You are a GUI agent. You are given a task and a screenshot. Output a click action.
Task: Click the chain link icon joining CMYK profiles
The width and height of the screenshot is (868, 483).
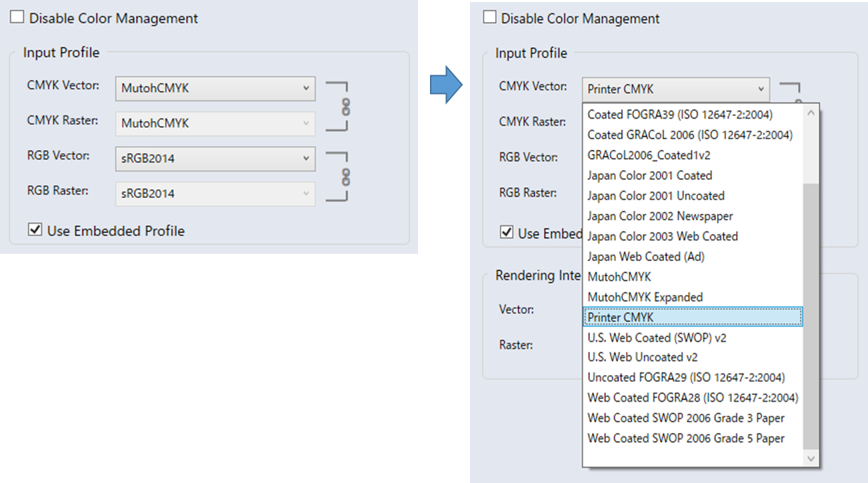click(345, 105)
